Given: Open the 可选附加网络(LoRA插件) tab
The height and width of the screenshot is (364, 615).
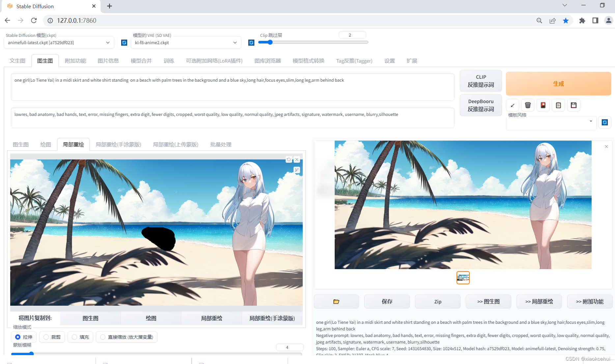Looking at the screenshot, I should point(214,61).
